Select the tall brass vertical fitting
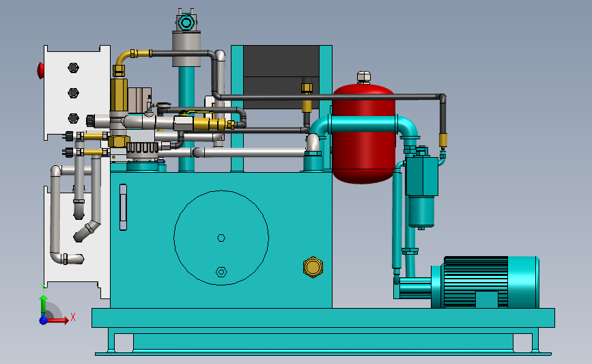The image size is (592, 364). coord(119,94)
